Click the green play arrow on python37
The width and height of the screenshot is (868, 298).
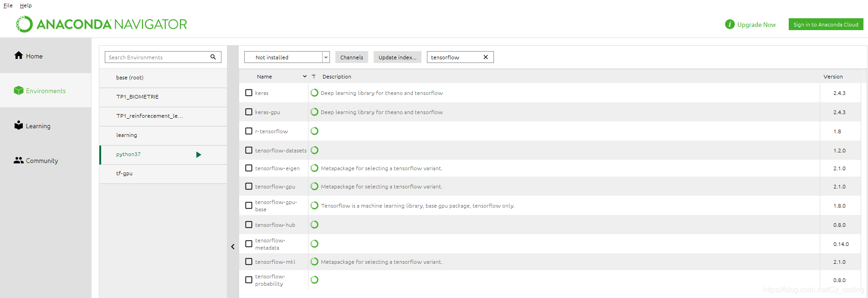(199, 155)
